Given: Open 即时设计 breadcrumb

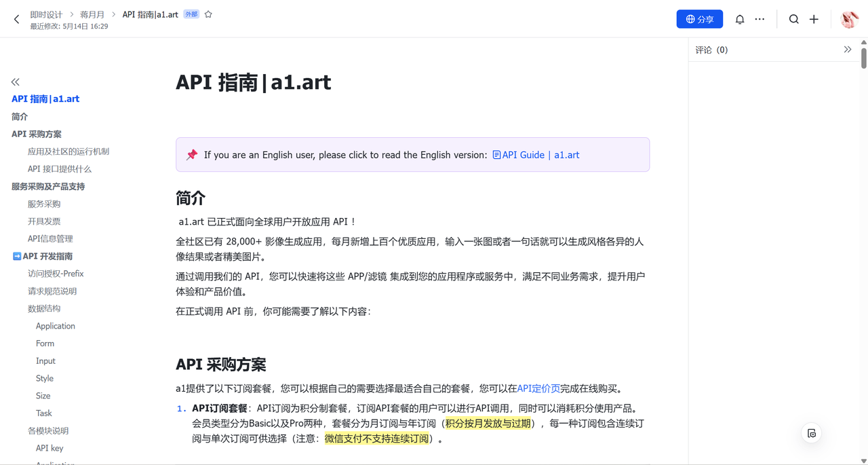Looking at the screenshot, I should (x=46, y=14).
